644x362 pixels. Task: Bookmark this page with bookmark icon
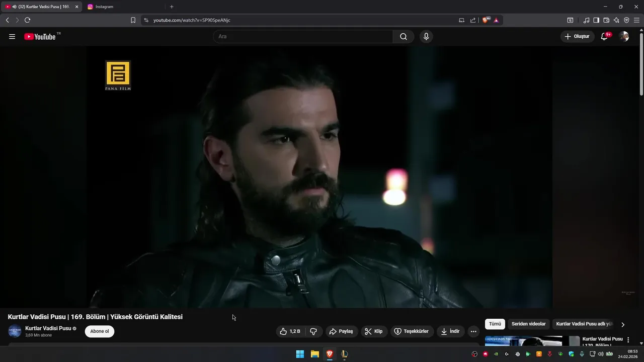tap(133, 20)
